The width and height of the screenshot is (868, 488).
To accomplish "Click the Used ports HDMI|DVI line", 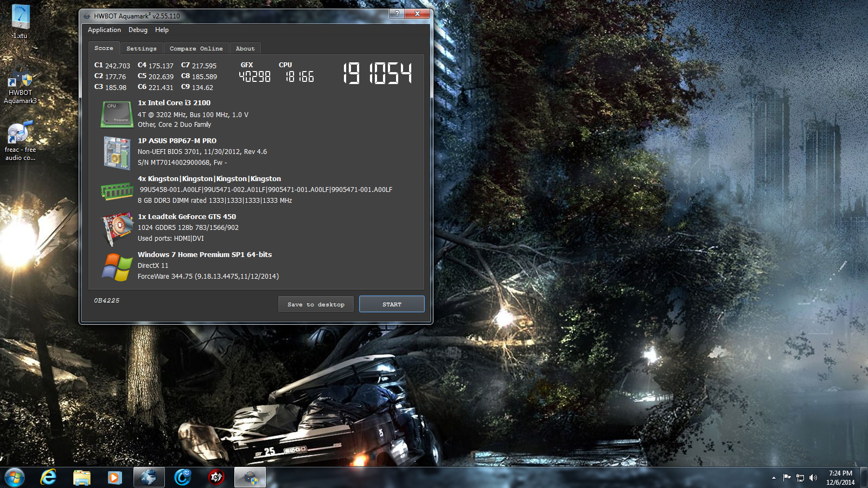I will point(171,239).
